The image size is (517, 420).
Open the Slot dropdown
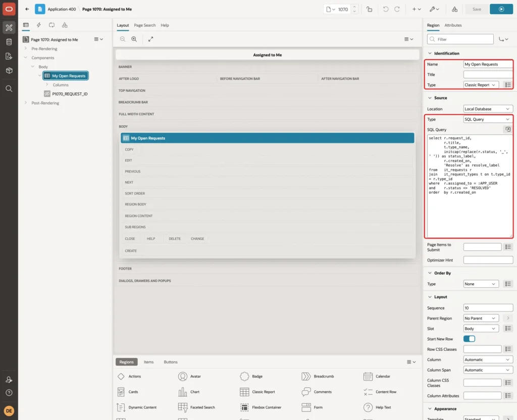481,329
